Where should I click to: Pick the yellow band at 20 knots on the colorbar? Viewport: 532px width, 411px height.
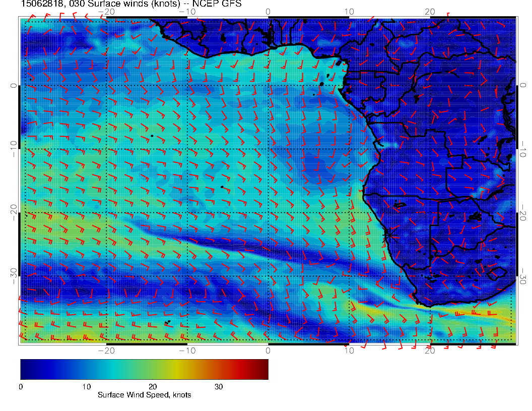coord(153,369)
